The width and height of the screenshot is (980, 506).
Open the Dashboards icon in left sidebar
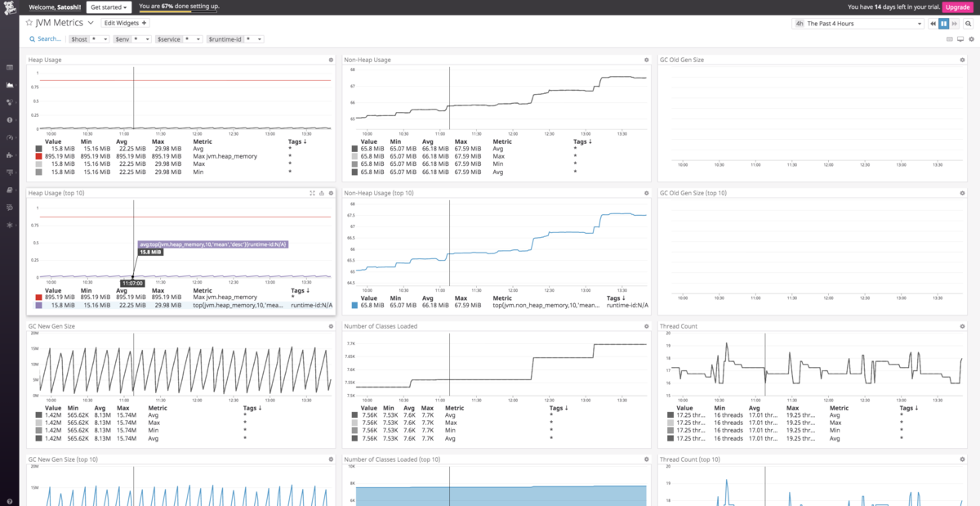click(9, 85)
